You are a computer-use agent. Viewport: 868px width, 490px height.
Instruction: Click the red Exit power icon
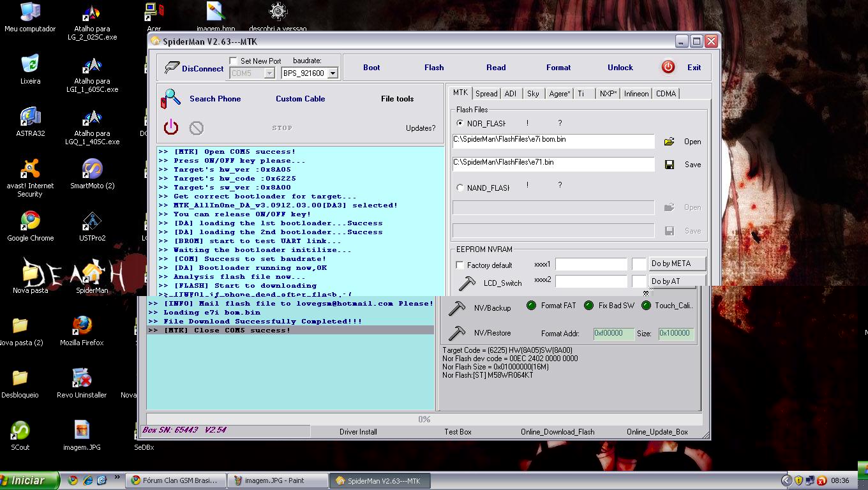click(668, 67)
